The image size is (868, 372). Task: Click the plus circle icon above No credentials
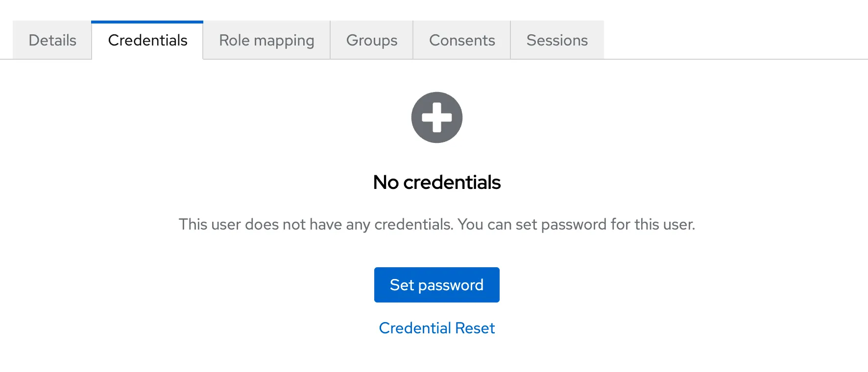(x=436, y=117)
